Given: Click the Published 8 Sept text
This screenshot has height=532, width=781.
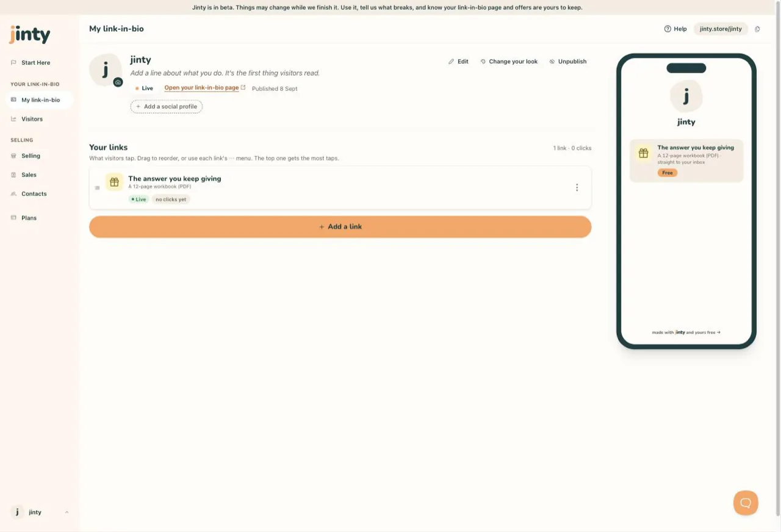Looking at the screenshot, I should pyautogui.click(x=275, y=88).
